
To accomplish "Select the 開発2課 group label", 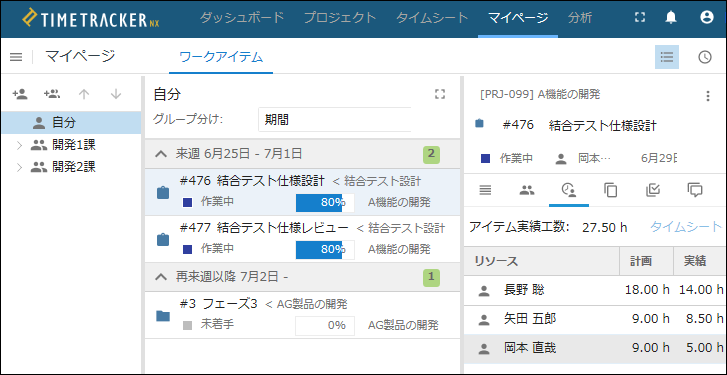I will (74, 167).
